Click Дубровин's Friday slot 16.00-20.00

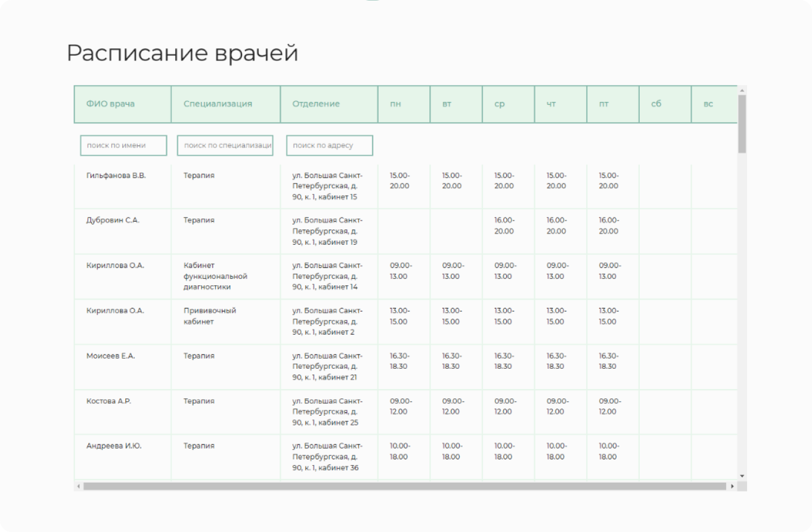click(609, 226)
